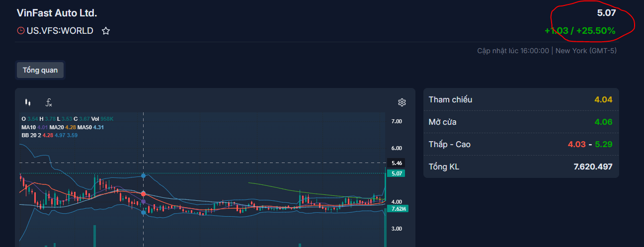Image resolution: width=644 pixels, height=247 pixels.
Task: Open chart settings gear icon
Action: (402, 102)
